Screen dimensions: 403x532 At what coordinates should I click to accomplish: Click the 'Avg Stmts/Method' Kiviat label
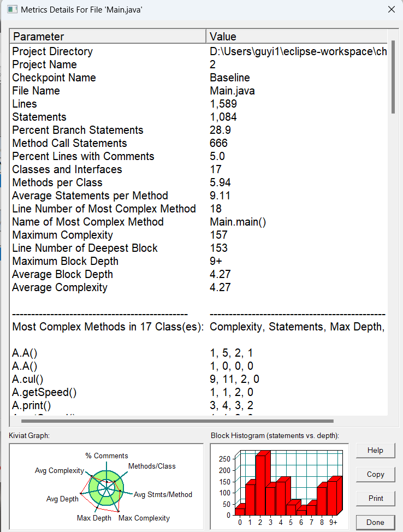click(163, 495)
